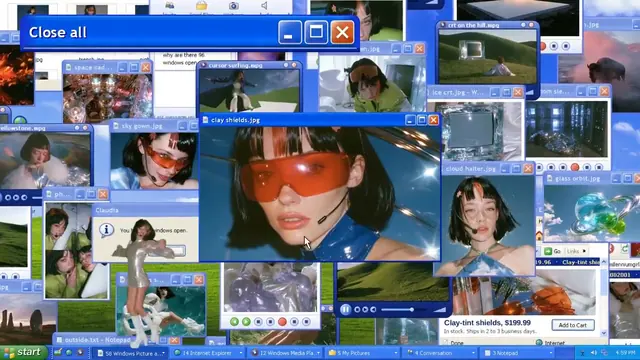The height and width of the screenshot is (360, 640).
Task: Click the file icon in glass orbit.jpg title bar
Action: [x=549, y=178]
